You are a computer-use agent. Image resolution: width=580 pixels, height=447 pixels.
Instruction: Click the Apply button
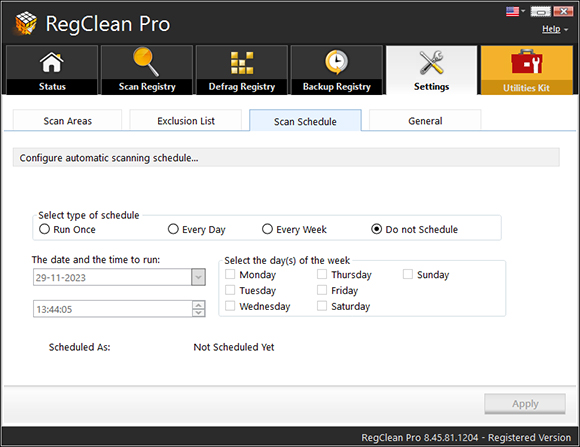click(x=525, y=404)
